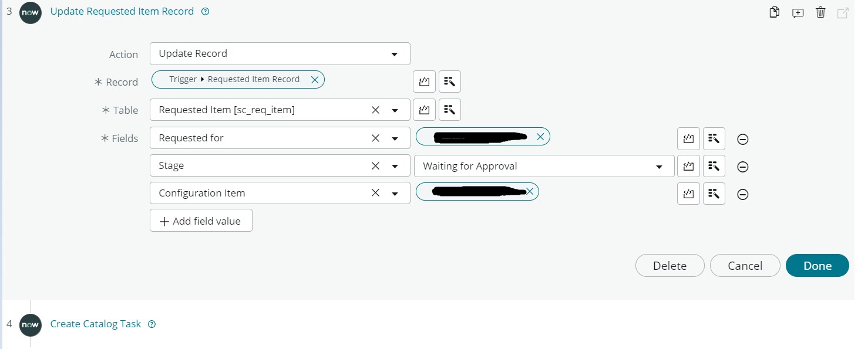Toggle scripting mode on the Stage value
The image size is (868, 349).
[688, 166]
